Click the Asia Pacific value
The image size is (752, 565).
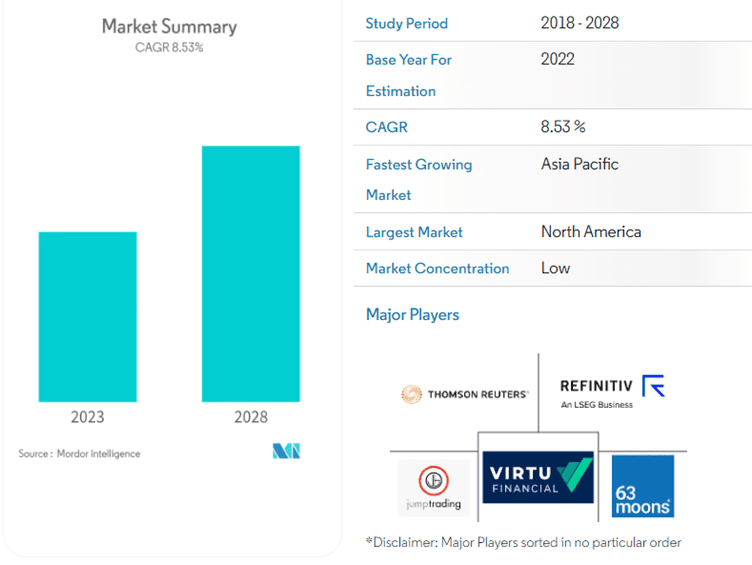(579, 164)
